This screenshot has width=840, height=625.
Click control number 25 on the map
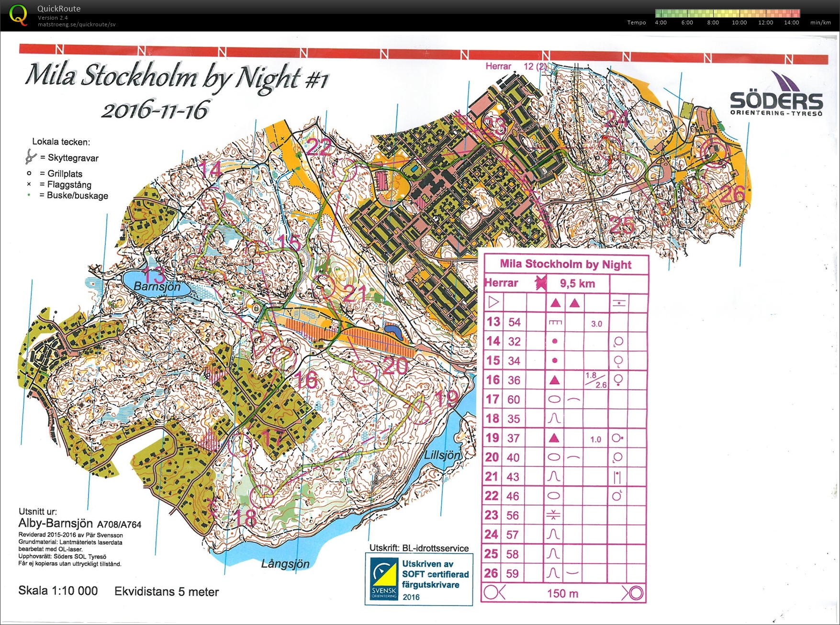pyautogui.click(x=623, y=225)
